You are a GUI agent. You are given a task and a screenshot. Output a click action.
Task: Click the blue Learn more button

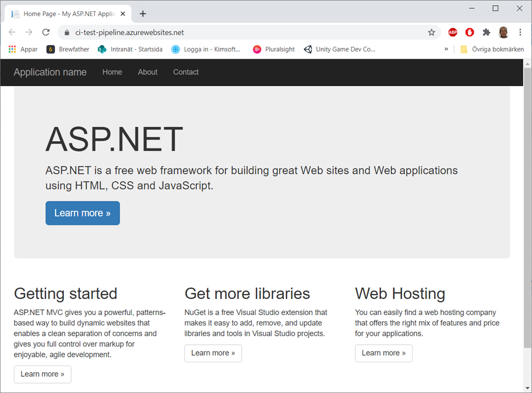[83, 213]
